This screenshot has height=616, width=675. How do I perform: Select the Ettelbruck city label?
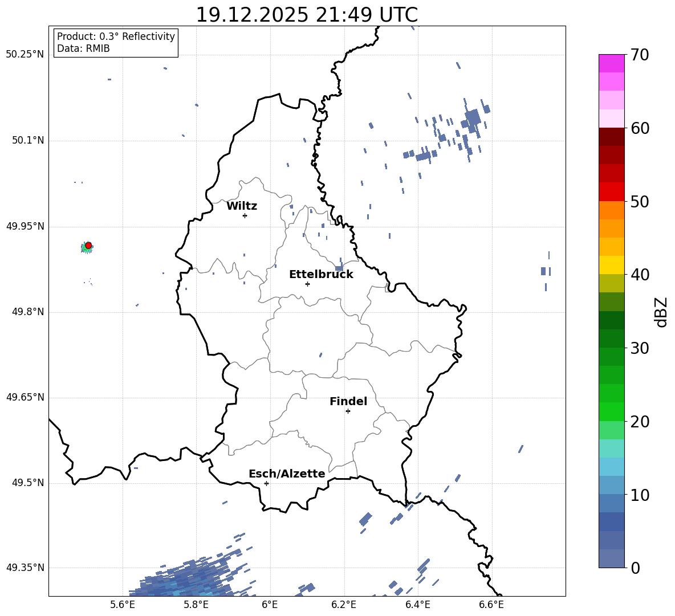click(x=321, y=275)
